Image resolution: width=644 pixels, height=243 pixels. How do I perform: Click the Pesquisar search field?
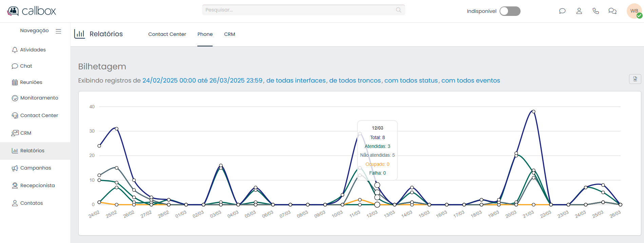coord(298,10)
